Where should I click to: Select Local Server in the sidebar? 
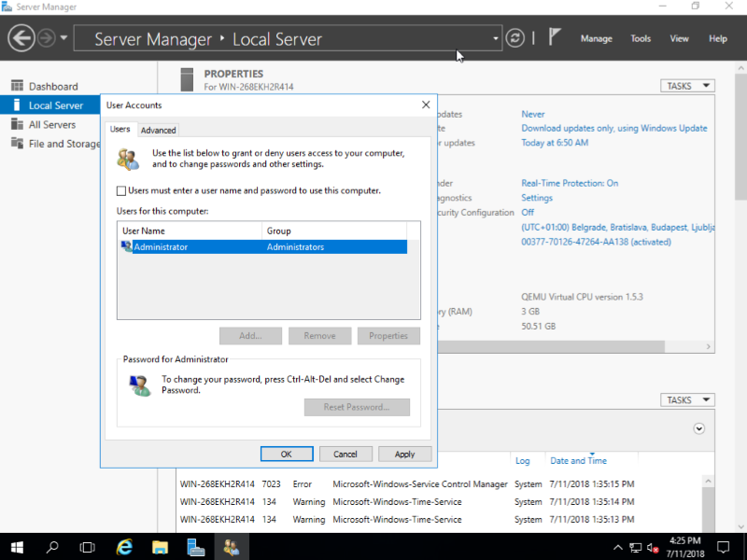click(50, 105)
